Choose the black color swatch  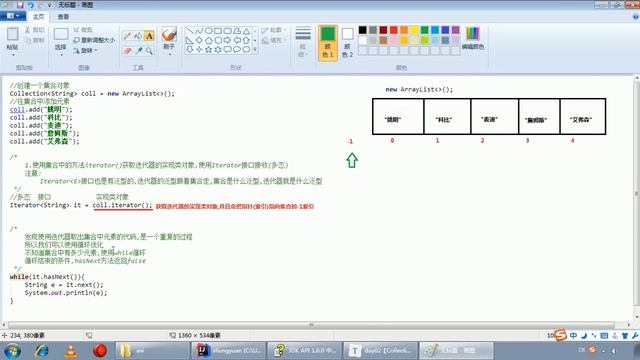point(362,30)
